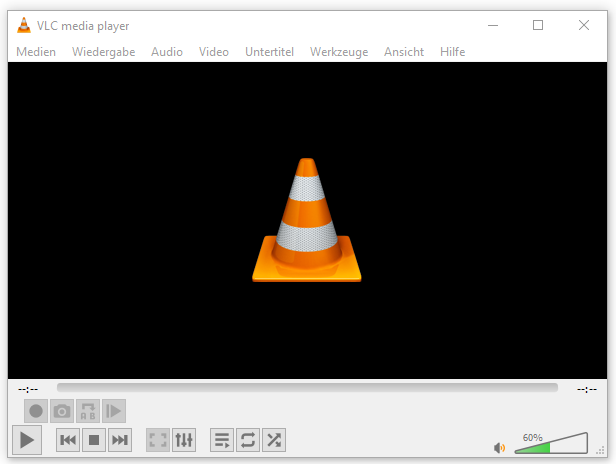Image resolution: width=616 pixels, height=464 pixels.
Task: Click the Play button
Action: click(27, 440)
